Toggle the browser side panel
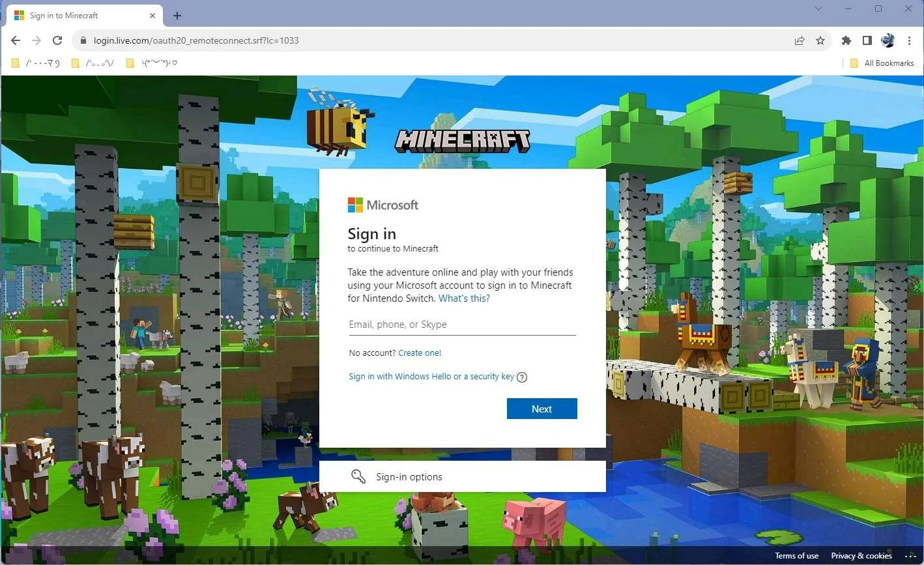The image size is (924, 565). (867, 40)
